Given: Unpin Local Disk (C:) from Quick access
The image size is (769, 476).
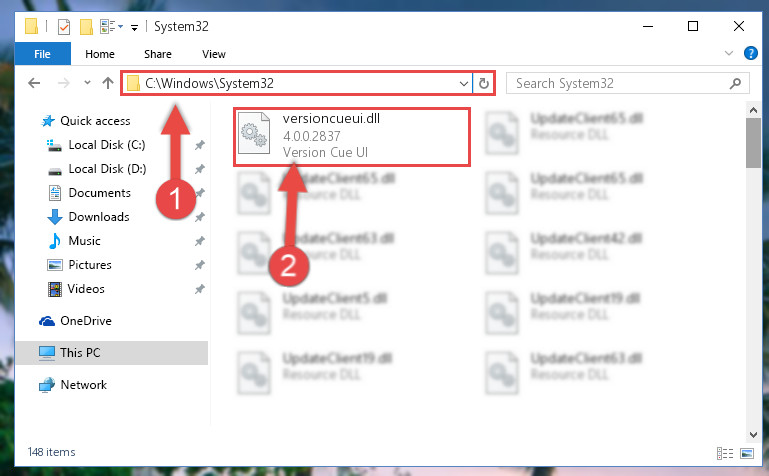Looking at the screenshot, I should [x=200, y=145].
